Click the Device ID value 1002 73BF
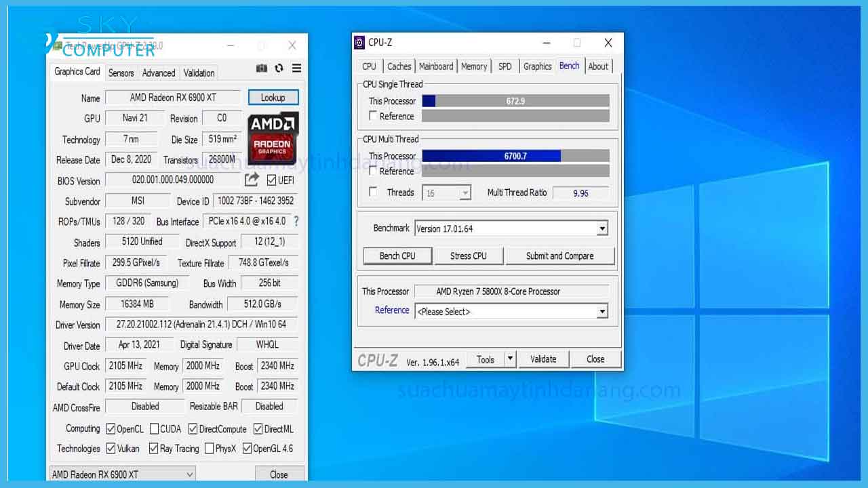This screenshot has height=488, width=868. coord(256,201)
